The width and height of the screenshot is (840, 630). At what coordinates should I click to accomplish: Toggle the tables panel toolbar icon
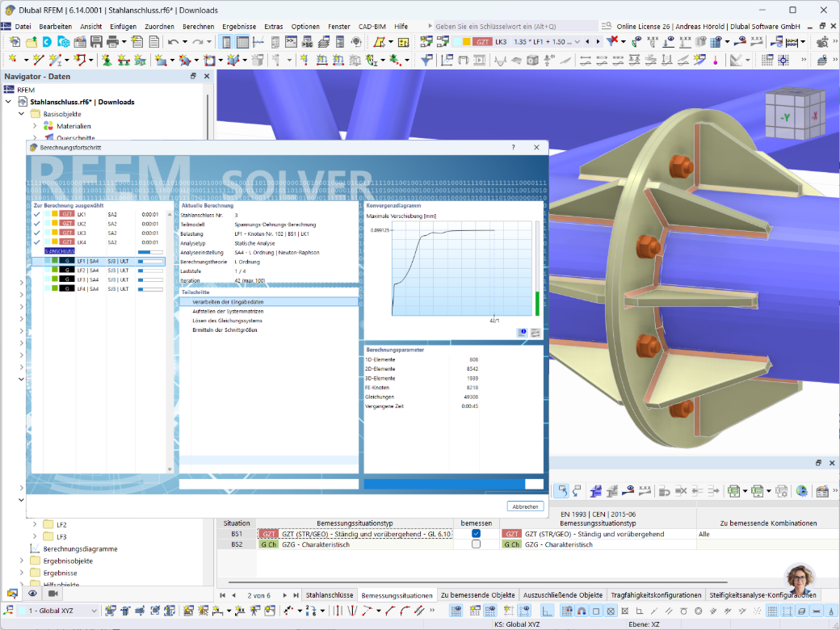(242, 42)
